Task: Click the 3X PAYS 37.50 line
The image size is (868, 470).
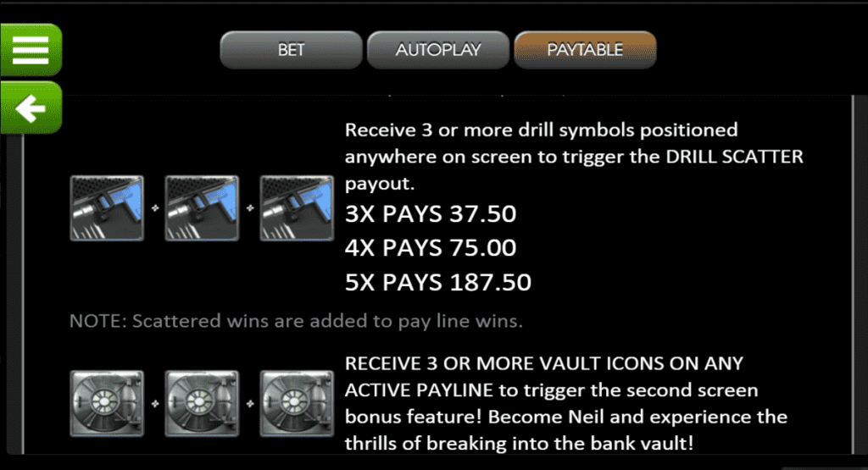Action: (431, 214)
